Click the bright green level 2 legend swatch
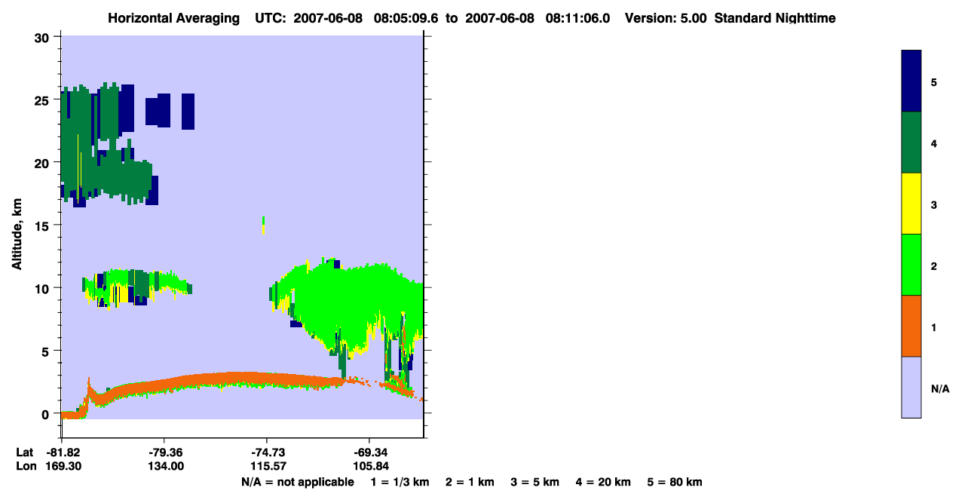Screen dimensions: 980x503 [x=911, y=265]
